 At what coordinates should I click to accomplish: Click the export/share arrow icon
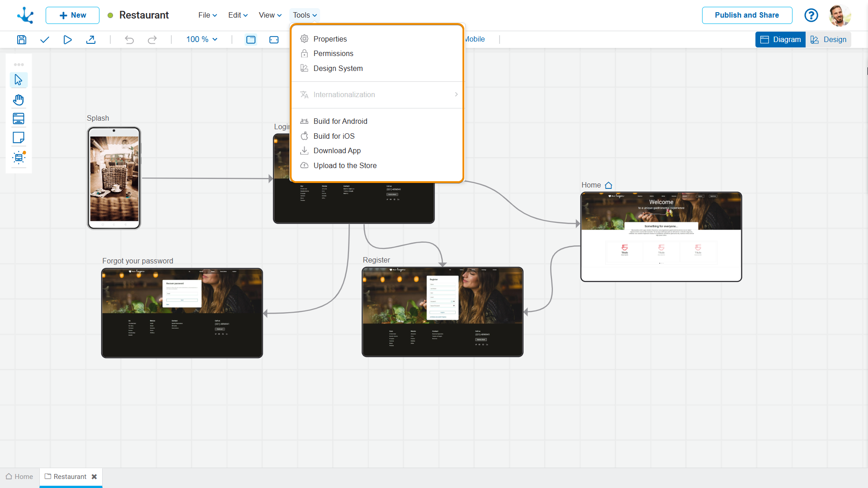pos(91,40)
